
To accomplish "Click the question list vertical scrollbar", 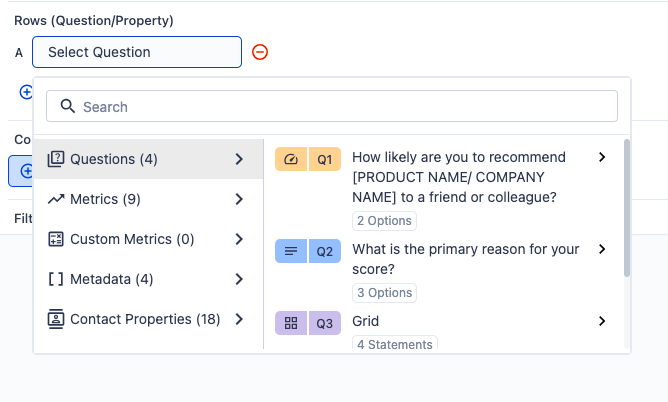I will point(627,210).
